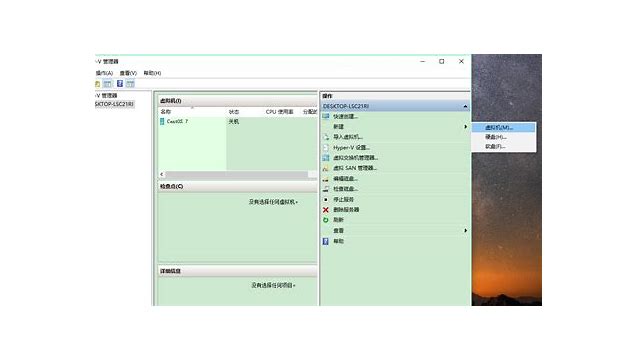Open the 操作(A) menu
The width and height of the screenshot is (638, 360).
point(104,73)
